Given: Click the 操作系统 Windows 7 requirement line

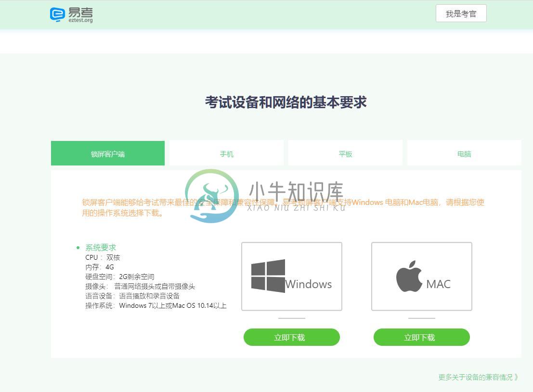Looking at the screenshot, I should click(x=156, y=305).
